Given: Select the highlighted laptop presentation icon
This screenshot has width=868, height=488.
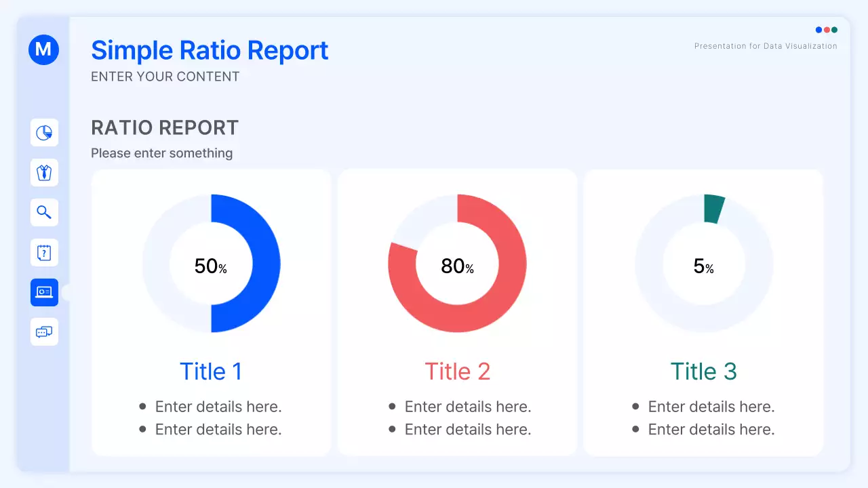Looking at the screenshot, I should coord(44,292).
